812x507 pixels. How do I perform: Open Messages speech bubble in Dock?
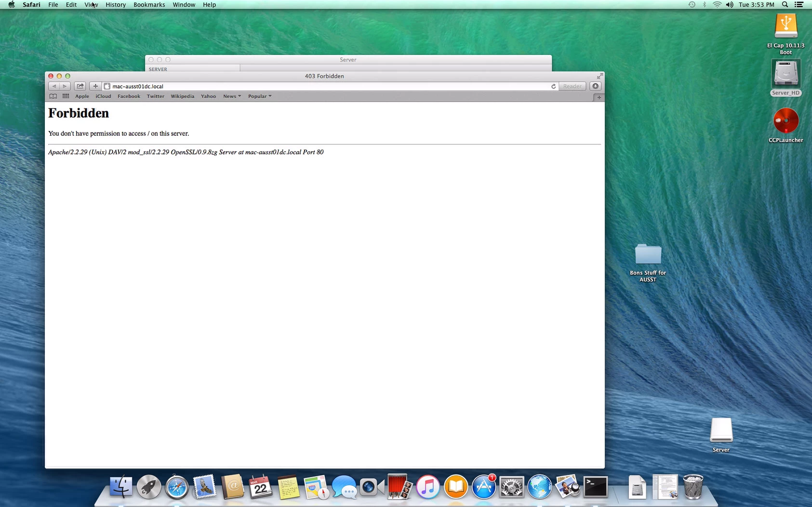tap(344, 487)
